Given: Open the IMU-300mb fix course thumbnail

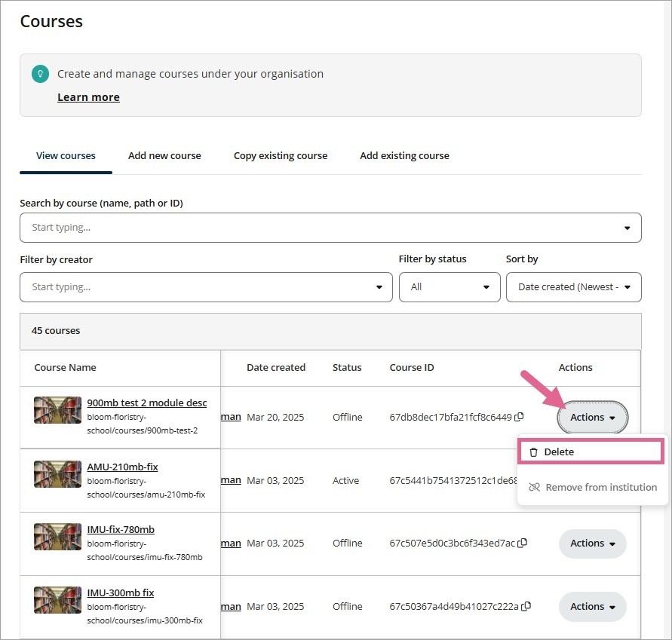Looking at the screenshot, I should coord(57,599).
